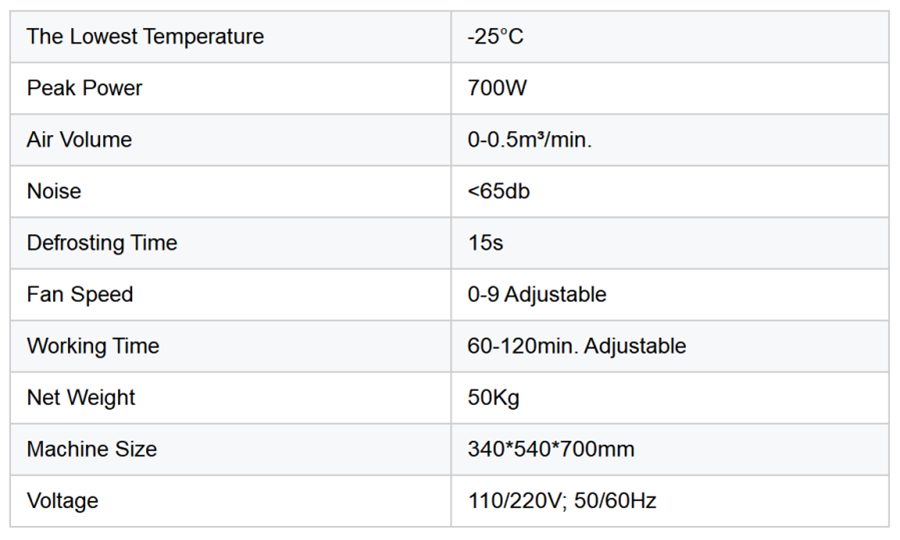Screen dimensions: 900x540
Task: Click the 'Noise' label cell
Action: pyautogui.click(x=54, y=191)
